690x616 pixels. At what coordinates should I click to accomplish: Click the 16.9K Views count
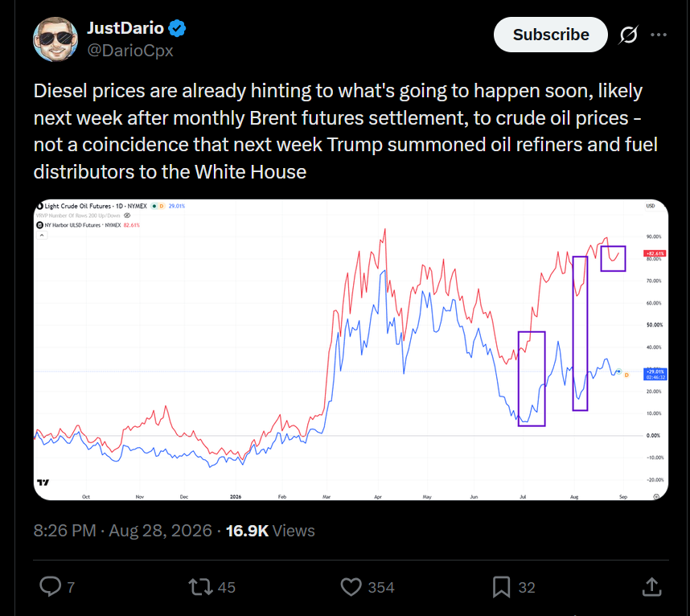[x=270, y=531]
